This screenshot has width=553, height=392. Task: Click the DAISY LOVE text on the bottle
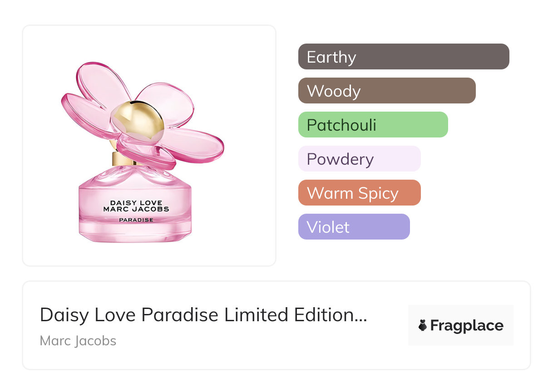pyautogui.click(x=136, y=202)
